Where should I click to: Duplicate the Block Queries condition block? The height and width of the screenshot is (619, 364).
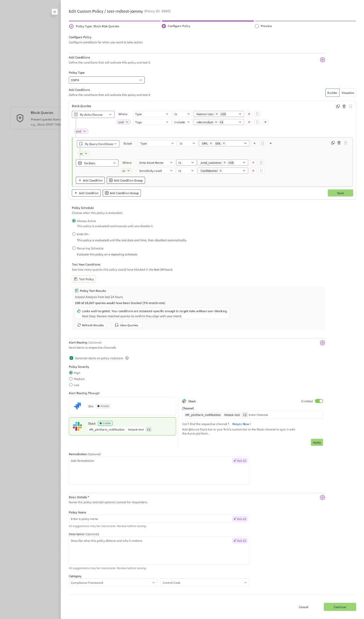338,106
